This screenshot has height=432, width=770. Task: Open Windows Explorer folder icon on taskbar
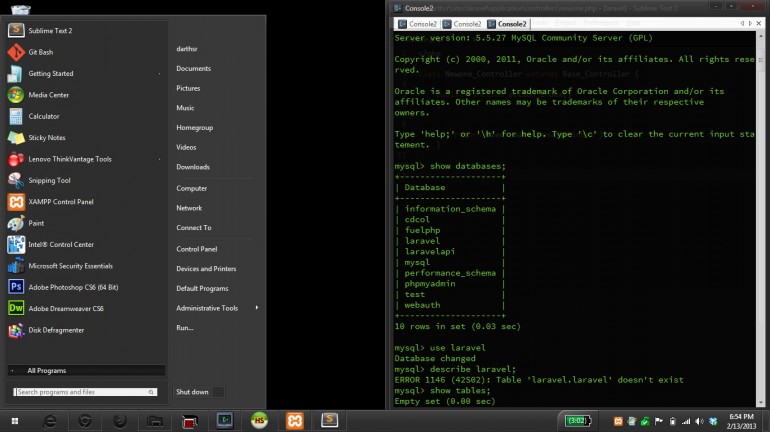click(155, 421)
